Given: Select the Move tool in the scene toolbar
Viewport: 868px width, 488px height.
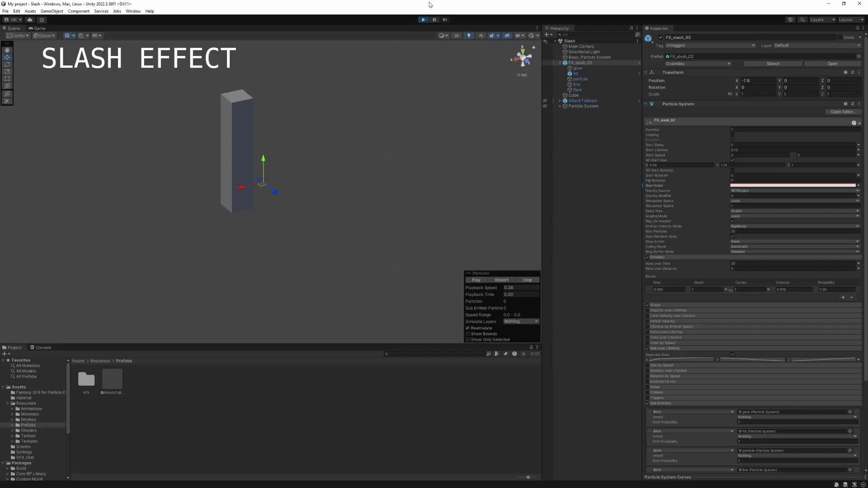Looking at the screenshot, I should [7, 57].
